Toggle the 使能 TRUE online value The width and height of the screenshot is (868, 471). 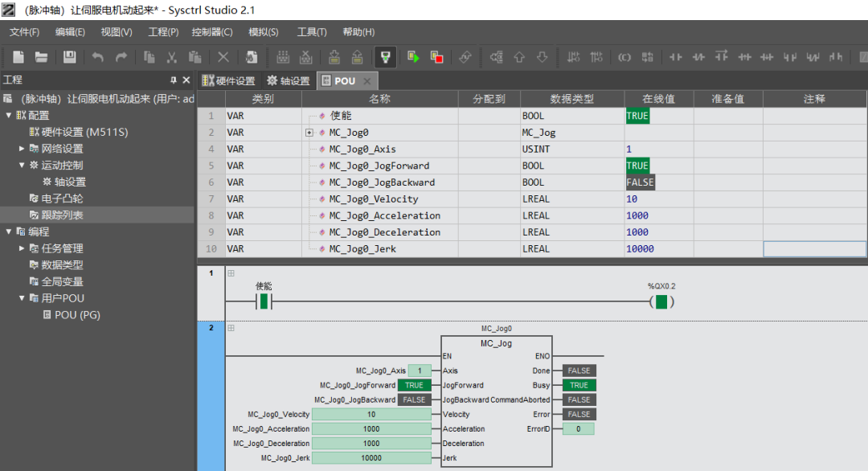pyautogui.click(x=637, y=116)
